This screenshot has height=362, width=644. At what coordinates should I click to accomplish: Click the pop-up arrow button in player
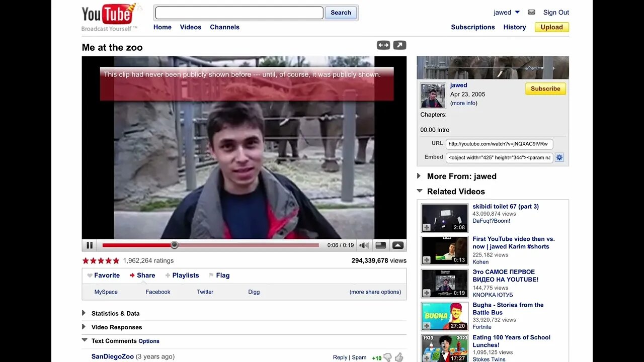tap(398, 245)
